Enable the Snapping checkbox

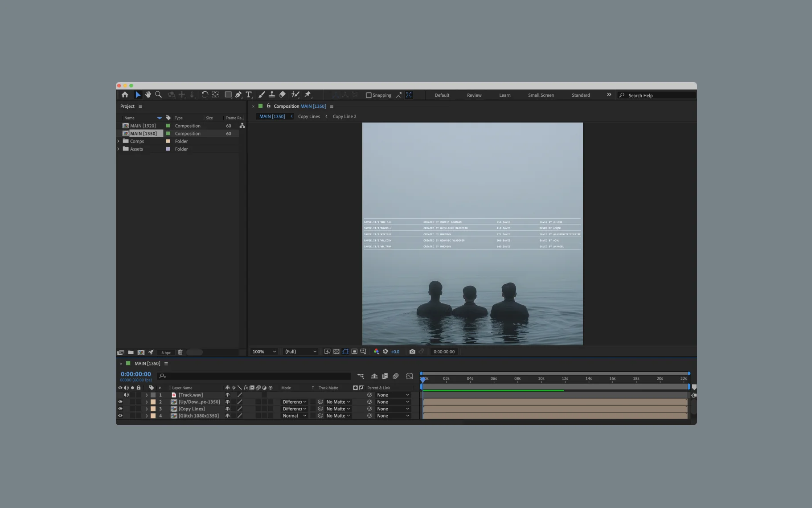(369, 95)
